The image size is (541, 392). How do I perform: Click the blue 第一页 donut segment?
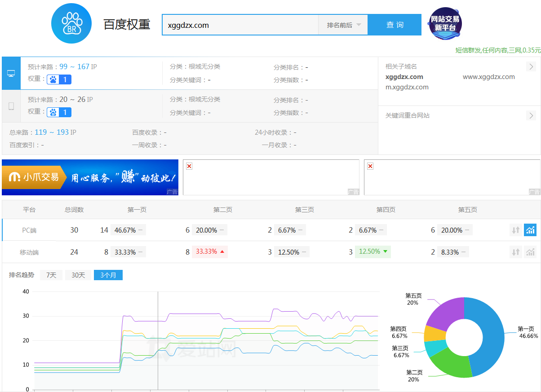[490, 337]
